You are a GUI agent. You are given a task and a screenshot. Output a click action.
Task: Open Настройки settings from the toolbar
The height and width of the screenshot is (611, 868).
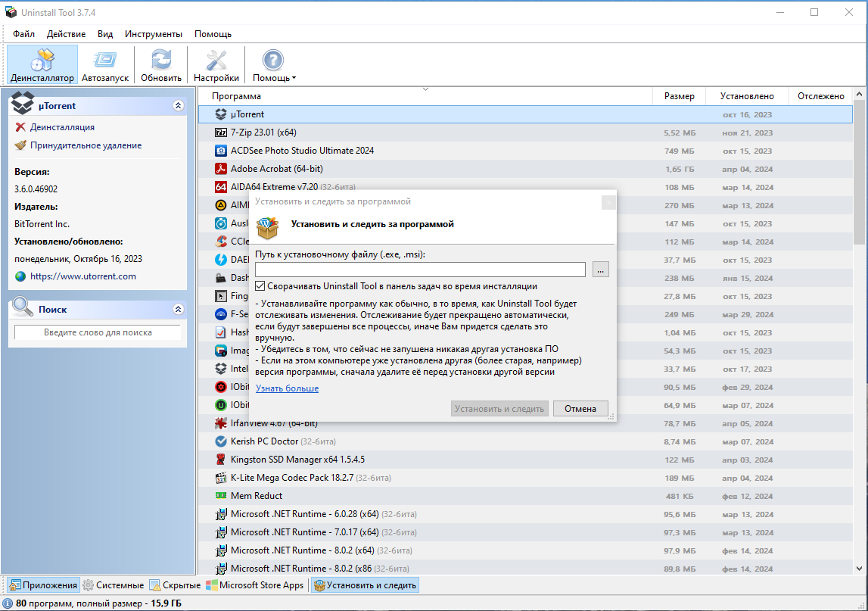[x=216, y=65]
